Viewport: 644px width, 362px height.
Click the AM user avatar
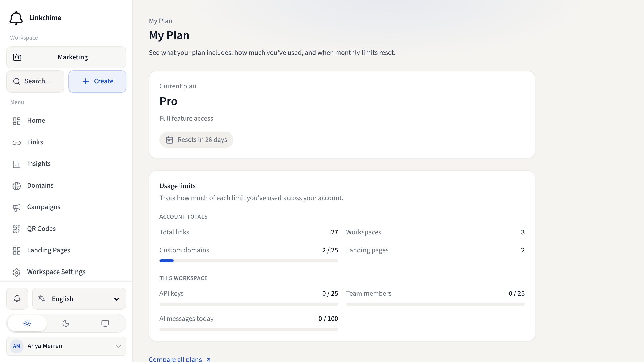tap(17, 346)
